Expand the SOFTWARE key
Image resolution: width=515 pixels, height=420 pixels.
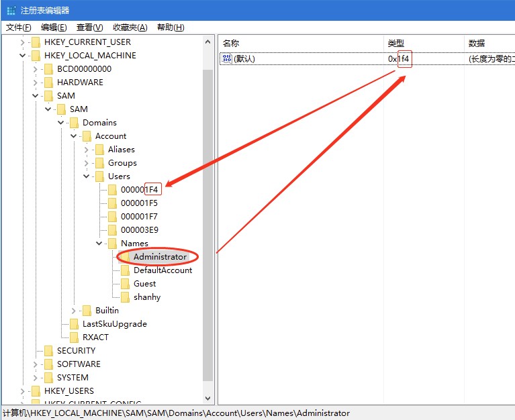pos(35,364)
